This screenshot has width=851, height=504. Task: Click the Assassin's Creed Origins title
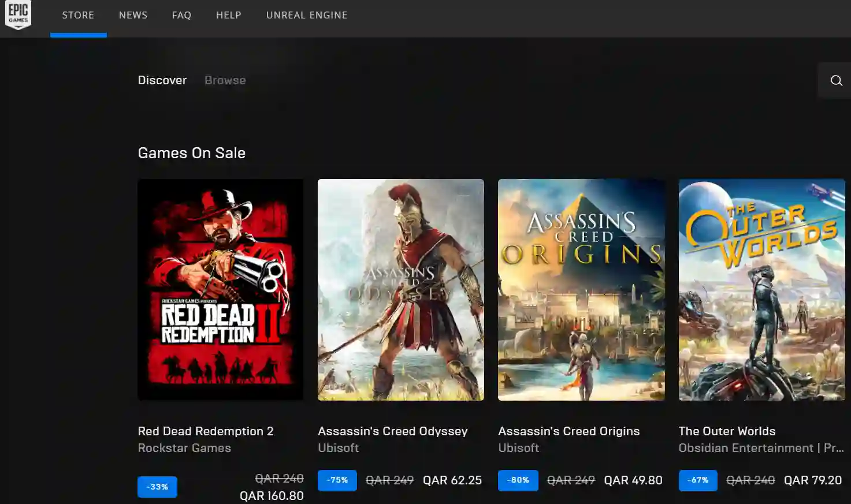click(x=569, y=431)
